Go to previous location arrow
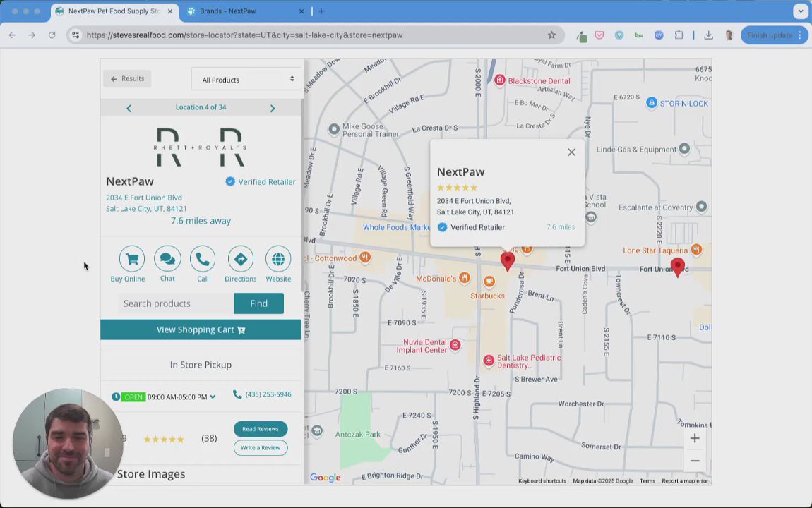Screen dimensions: 812x508 [129, 108]
